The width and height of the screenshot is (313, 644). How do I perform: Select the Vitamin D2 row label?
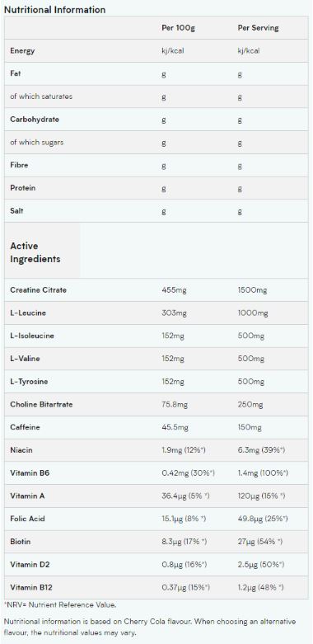tap(30, 565)
